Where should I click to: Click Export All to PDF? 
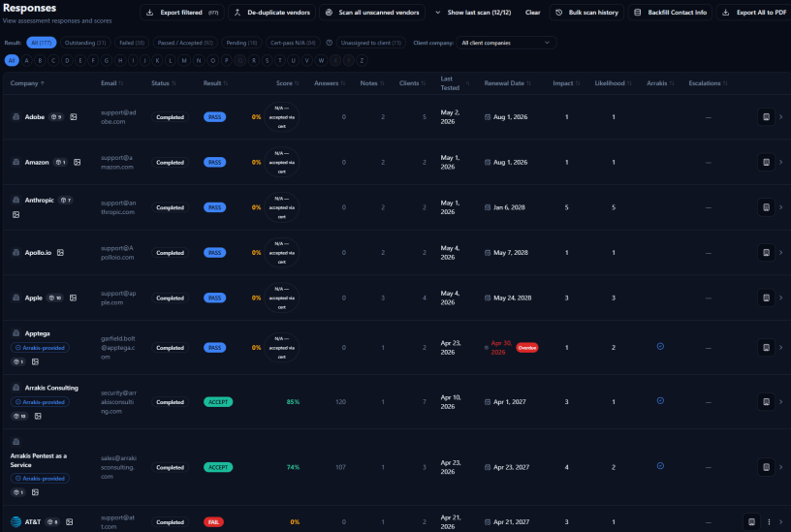(755, 12)
